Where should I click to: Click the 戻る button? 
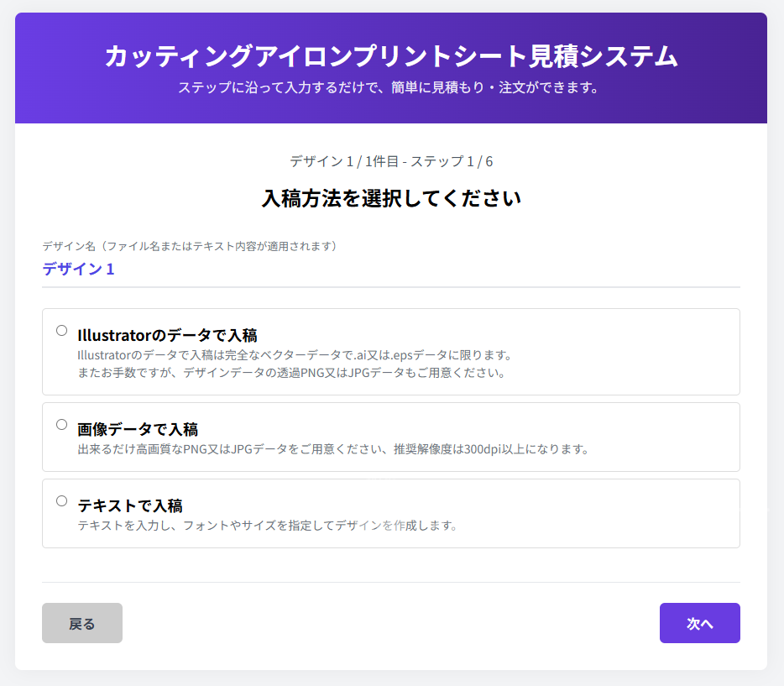click(x=82, y=623)
